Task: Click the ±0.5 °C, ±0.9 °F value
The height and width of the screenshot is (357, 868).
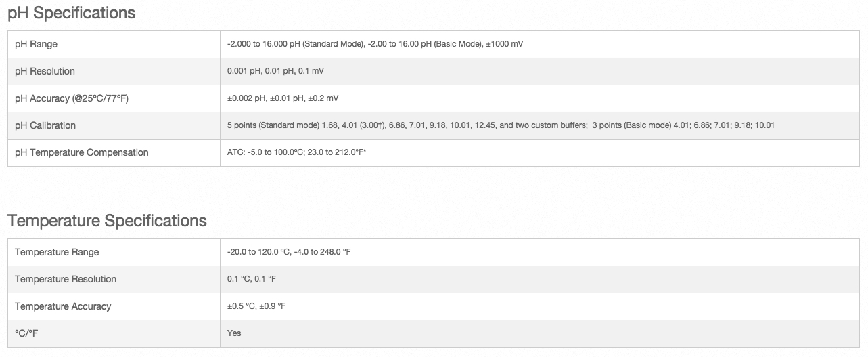Action: (x=256, y=306)
